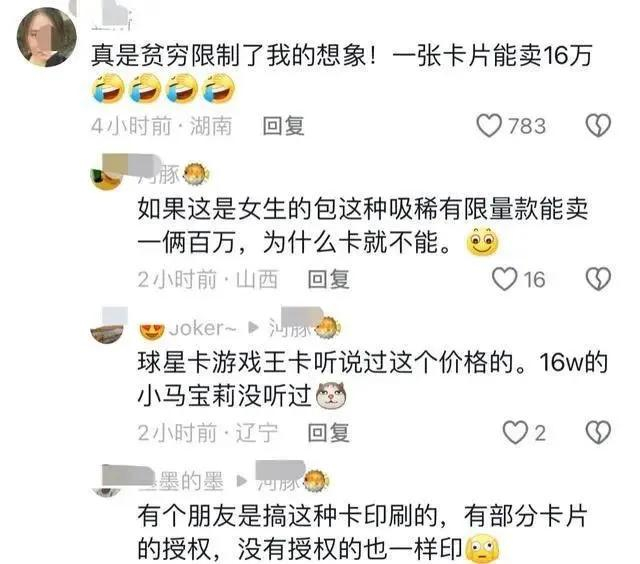Tap the pufferfish emoji beside 河豚 name
The image size is (640, 564).
point(196,175)
